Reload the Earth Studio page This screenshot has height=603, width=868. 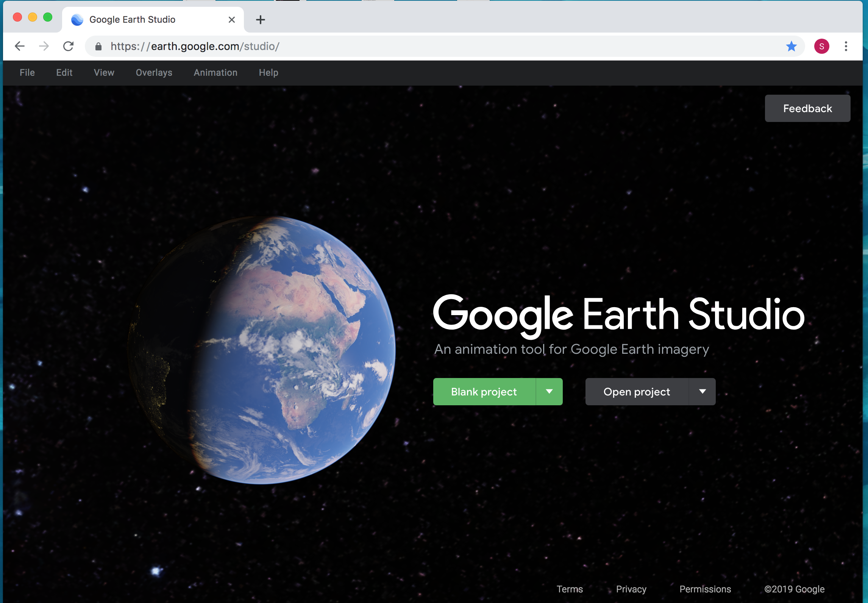click(68, 46)
